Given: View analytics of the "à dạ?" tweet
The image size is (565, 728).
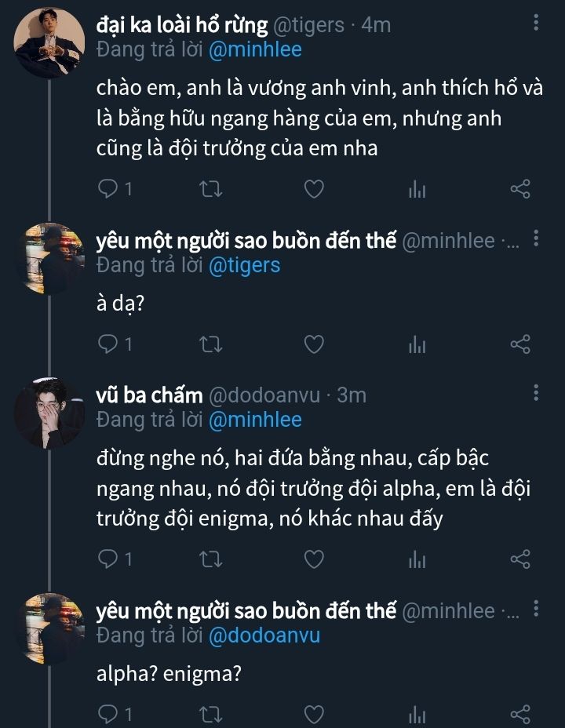Looking at the screenshot, I should (417, 344).
